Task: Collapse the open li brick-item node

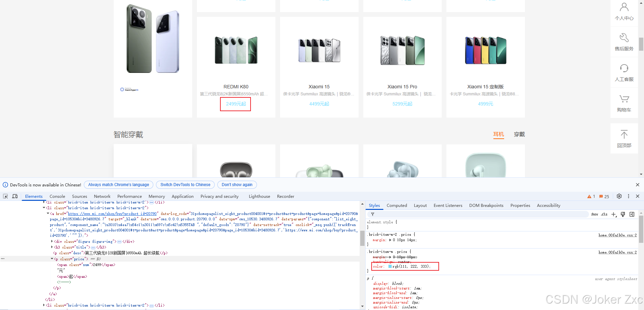Action: tap(44, 208)
